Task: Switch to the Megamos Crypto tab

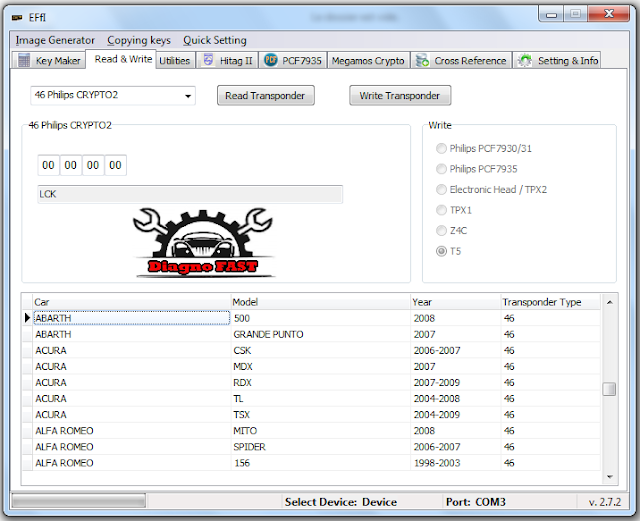Action: [x=368, y=60]
